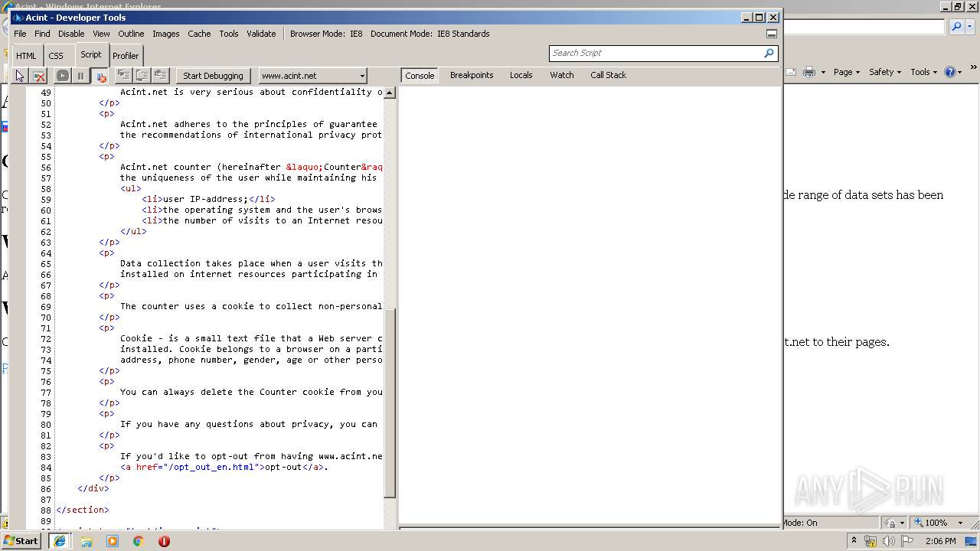Open the Tools dropdown in IE command bar
This screenshot has width=980, height=551.
pos(923,72)
